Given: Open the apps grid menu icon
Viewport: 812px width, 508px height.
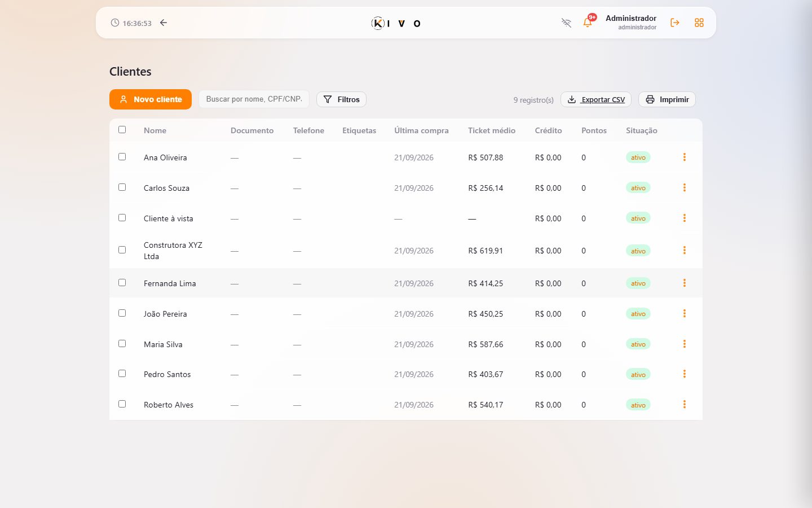Looking at the screenshot, I should [699, 23].
